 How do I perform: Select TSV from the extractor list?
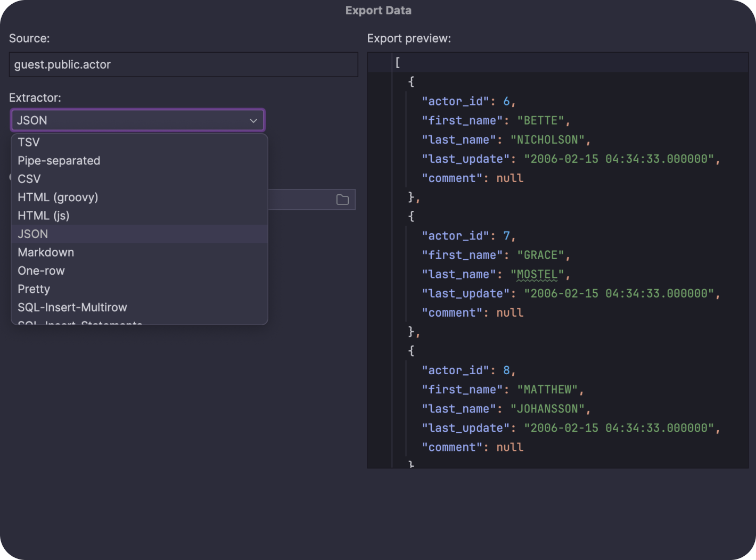click(28, 142)
